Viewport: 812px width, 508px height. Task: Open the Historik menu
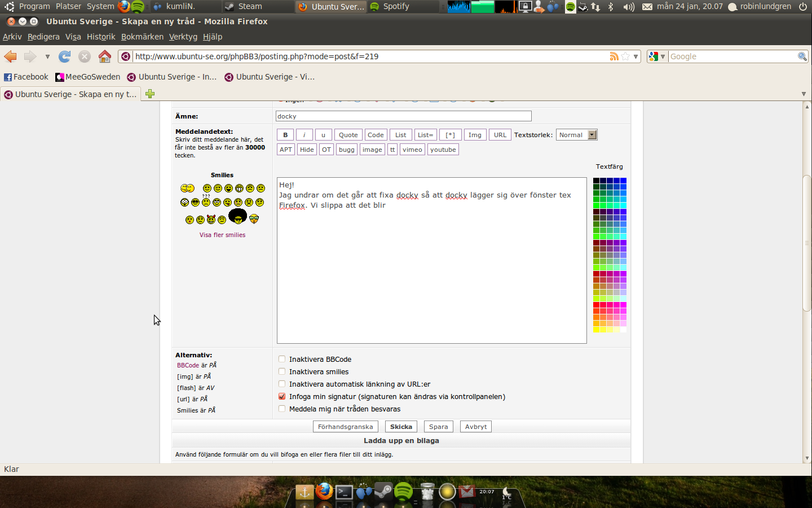(101, 37)
